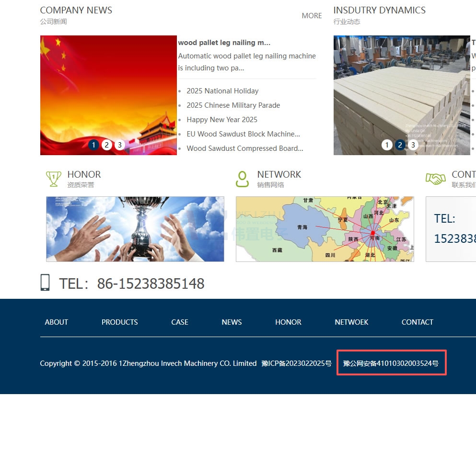Click the 豫ICP备2023022025号 registration link

click(296, 363)
